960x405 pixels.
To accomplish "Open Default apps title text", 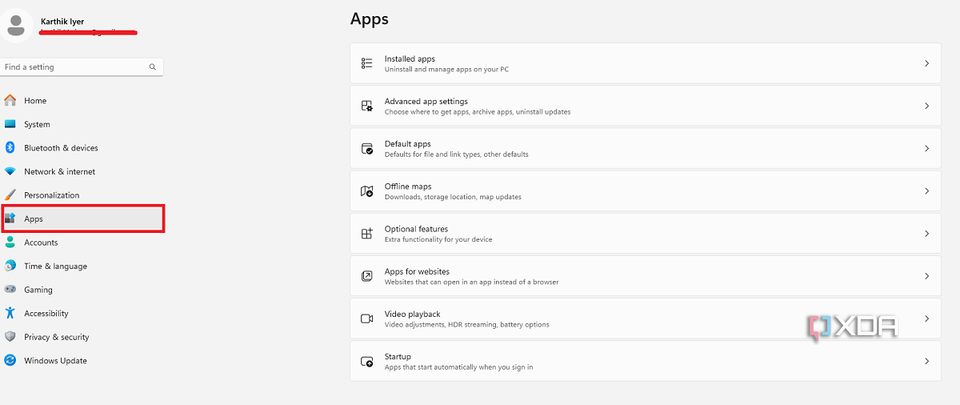I will 408,144.
